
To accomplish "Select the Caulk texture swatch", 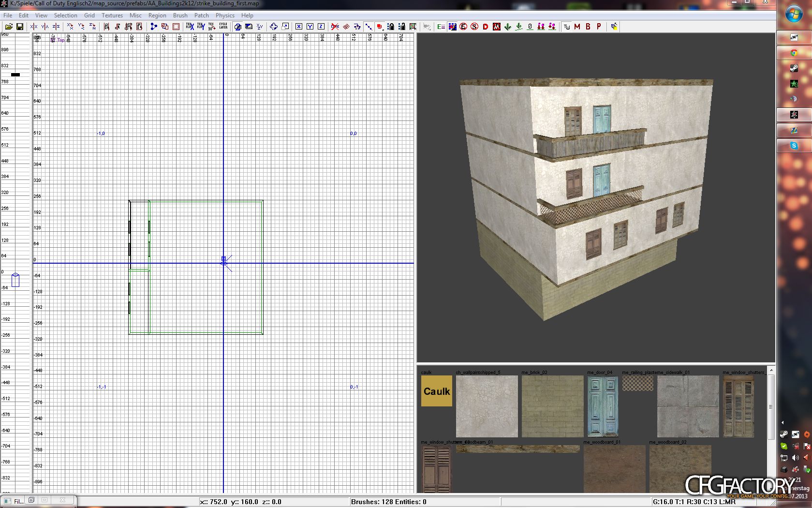I will [x=437, y=391].
